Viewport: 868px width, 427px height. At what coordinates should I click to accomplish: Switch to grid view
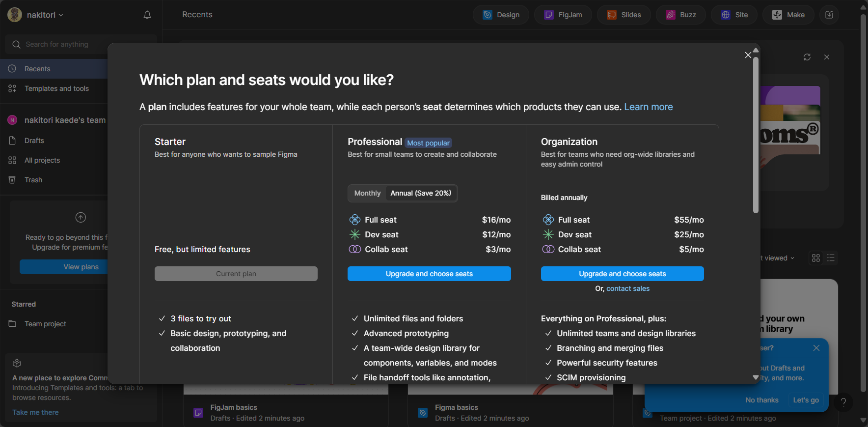pyautogui.click(x=816, y=258)
